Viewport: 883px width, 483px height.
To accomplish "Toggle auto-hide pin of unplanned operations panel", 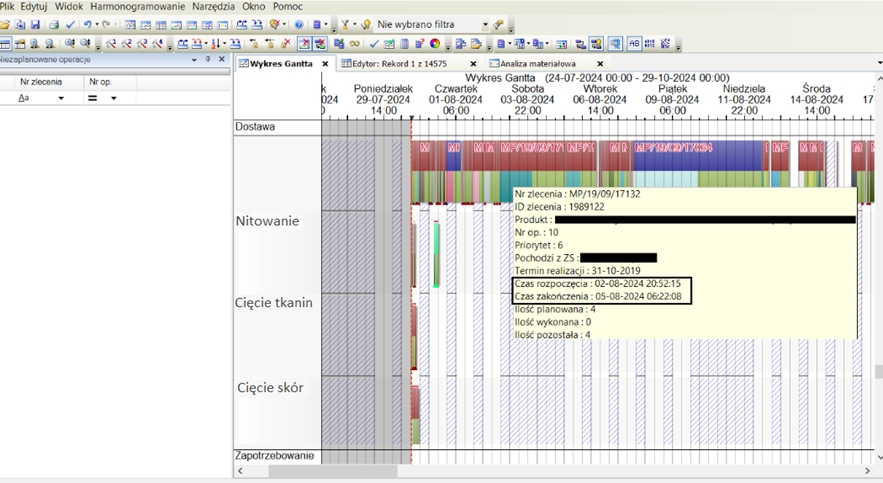I will pyautogui.click(x=208, y=59).
